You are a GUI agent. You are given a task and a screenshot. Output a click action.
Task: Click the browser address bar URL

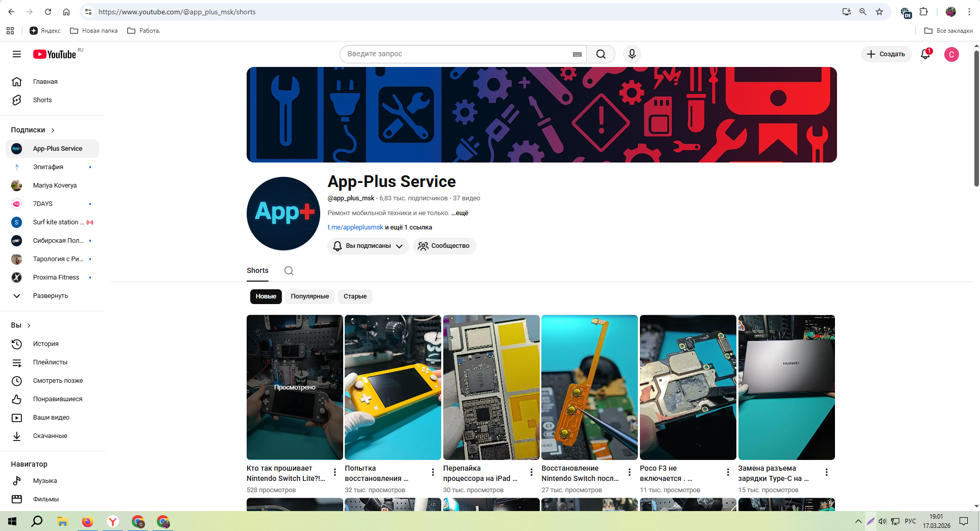coord(177,12)
